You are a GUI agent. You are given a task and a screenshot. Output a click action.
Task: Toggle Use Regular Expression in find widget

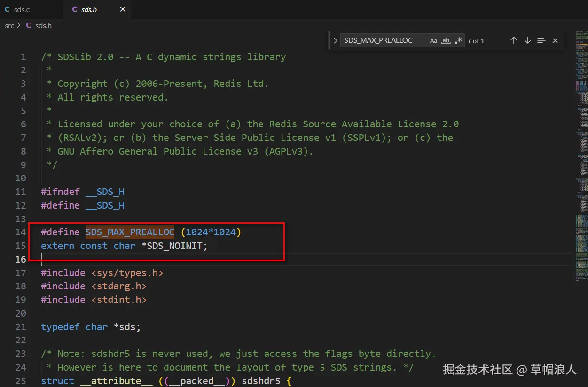click(458, 41)
